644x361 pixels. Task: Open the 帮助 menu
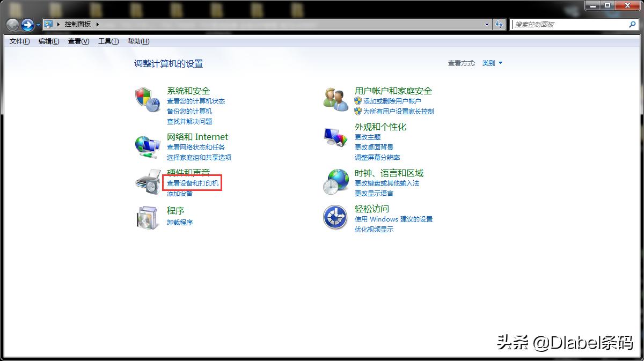point(138,41)
